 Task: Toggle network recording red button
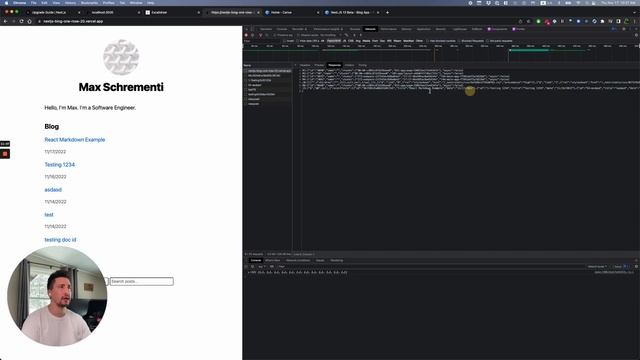[246, 35]
